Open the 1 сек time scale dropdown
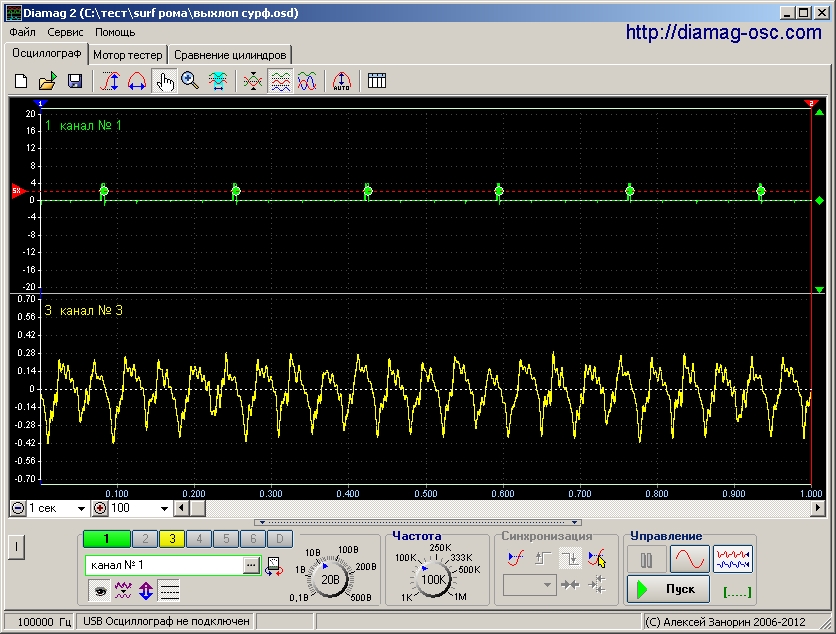The width and height of the screenshot is (836, 634). point(82,509)
